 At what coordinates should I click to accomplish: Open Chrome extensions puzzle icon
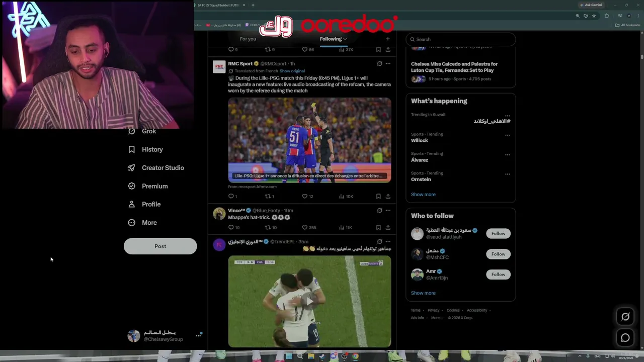click(606, 16)
